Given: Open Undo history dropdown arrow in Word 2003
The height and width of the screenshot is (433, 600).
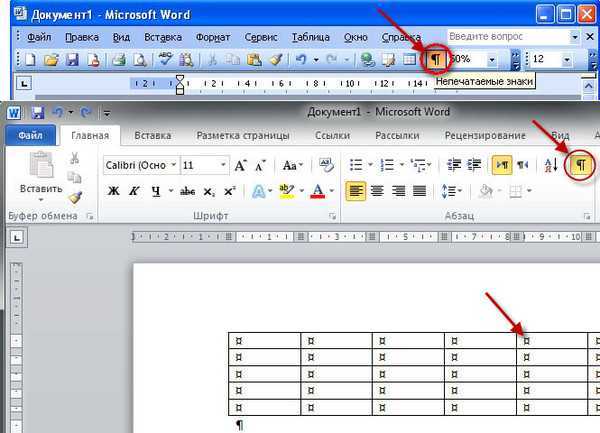Looking at the screenshot, I should pos(316,60).
